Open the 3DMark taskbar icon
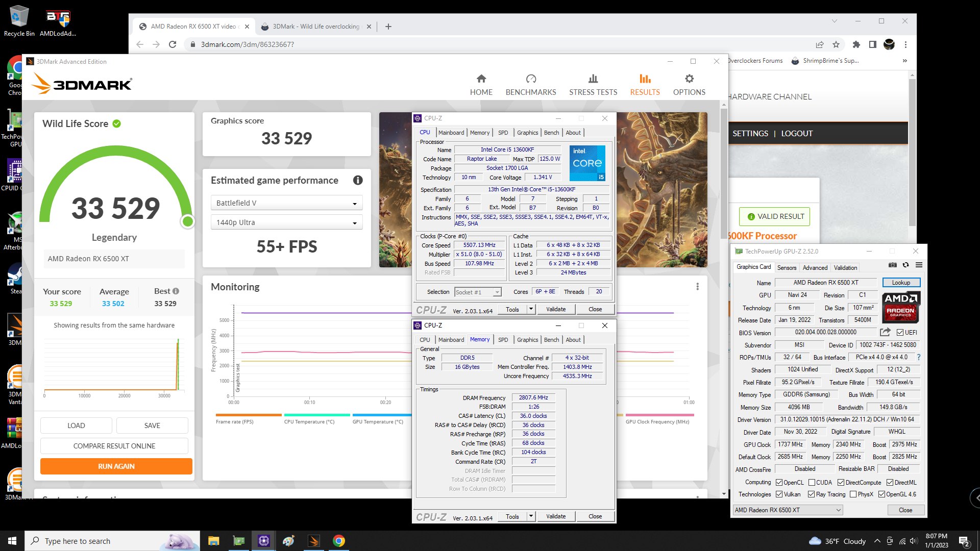The width and height of the screenshot is (980, 551). 314,541
